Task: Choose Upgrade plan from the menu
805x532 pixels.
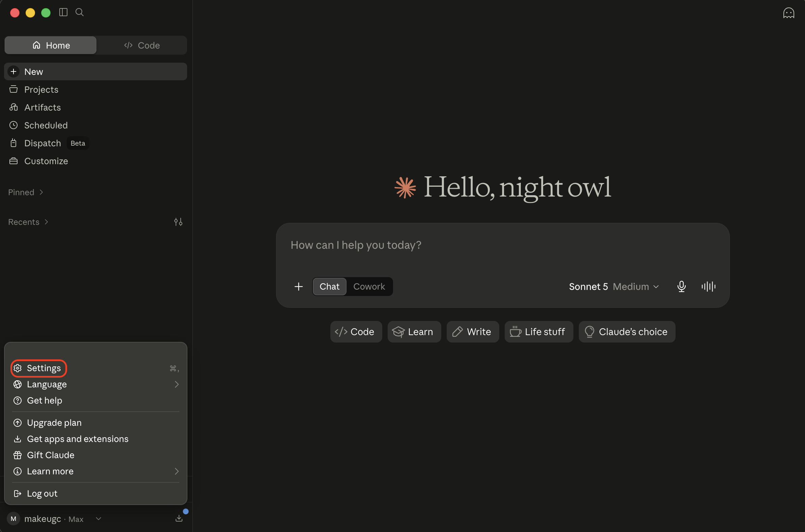Action: coord(96,423)
